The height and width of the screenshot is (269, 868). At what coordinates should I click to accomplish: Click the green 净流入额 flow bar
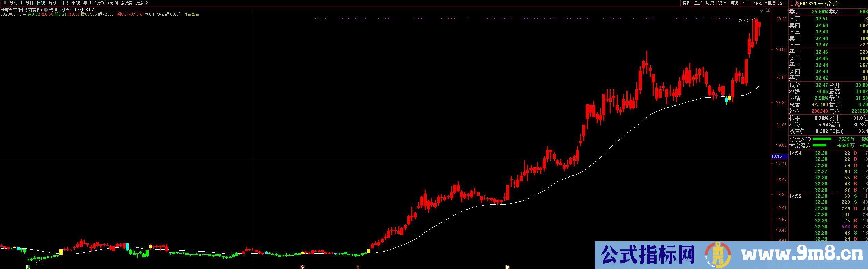coord(822,139)
